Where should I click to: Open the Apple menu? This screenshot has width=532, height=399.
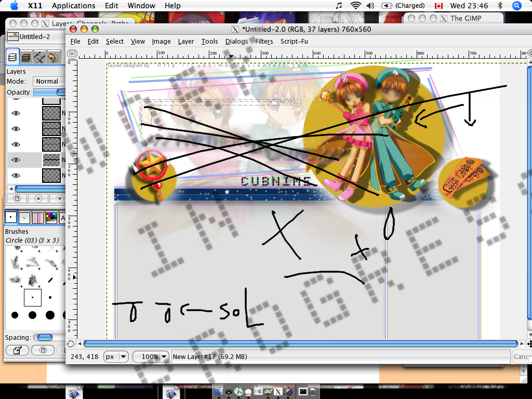tap(14, 5)
